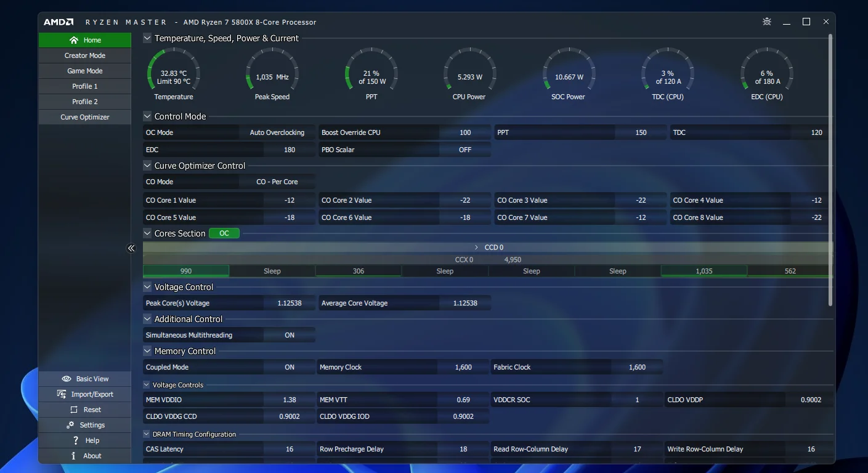
Task: Collapse the Voltage Control section
Action: [x=147, y=287]
